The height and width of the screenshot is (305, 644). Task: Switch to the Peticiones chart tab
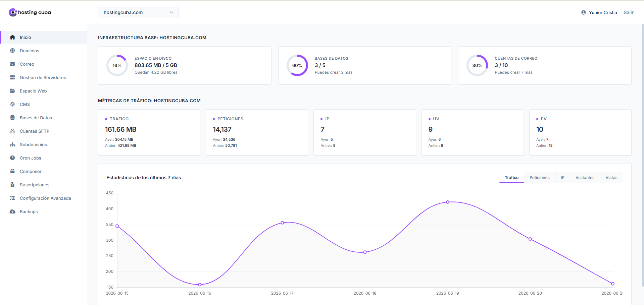(x=540, y=178)
